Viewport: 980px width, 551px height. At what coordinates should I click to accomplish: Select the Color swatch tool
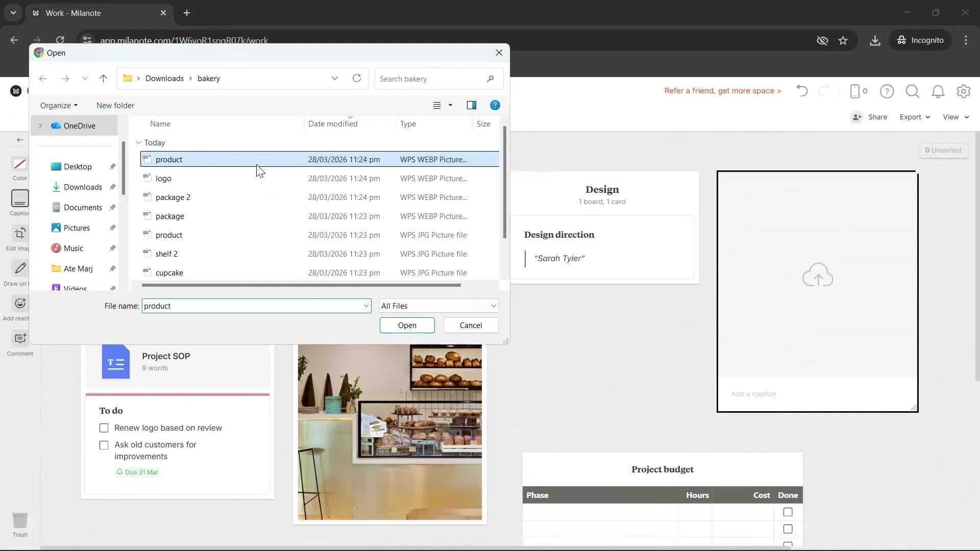pyautogui.click(x=20, y=164)
